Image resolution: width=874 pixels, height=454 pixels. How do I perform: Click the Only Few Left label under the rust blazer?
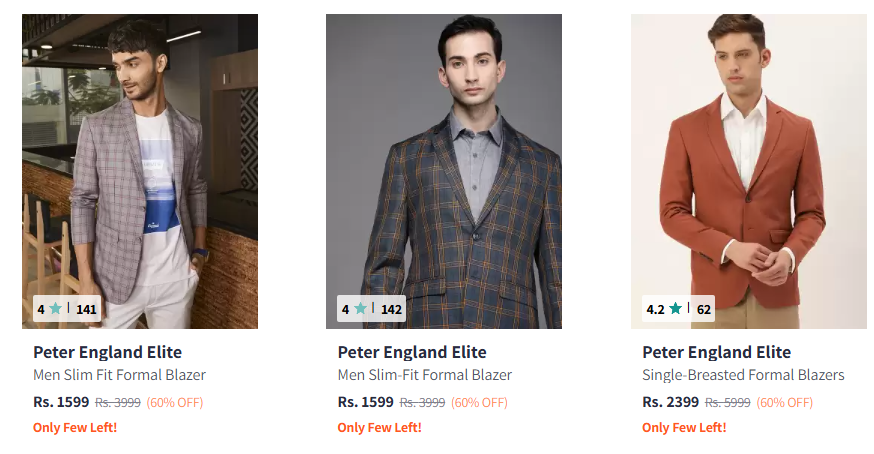(x=684, y=427)
